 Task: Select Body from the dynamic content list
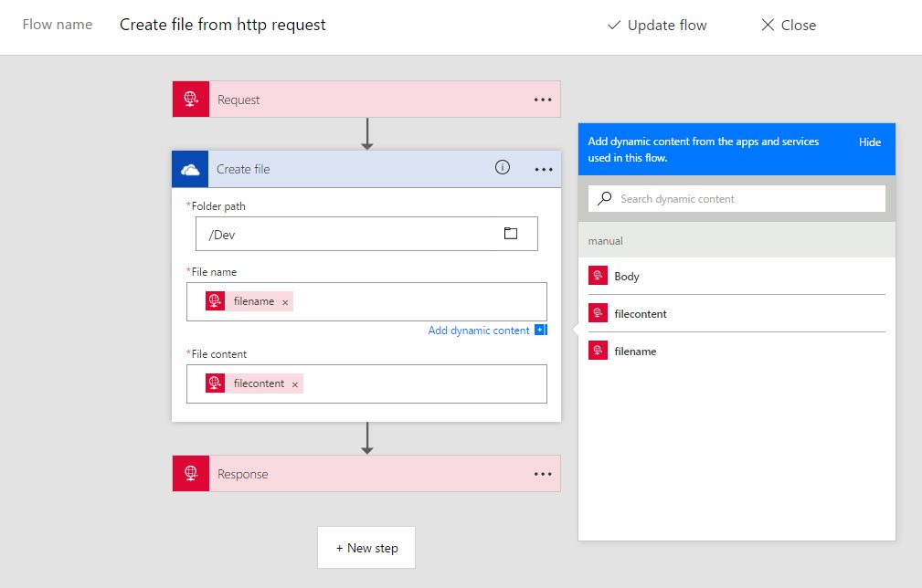[x=627, y=277]
